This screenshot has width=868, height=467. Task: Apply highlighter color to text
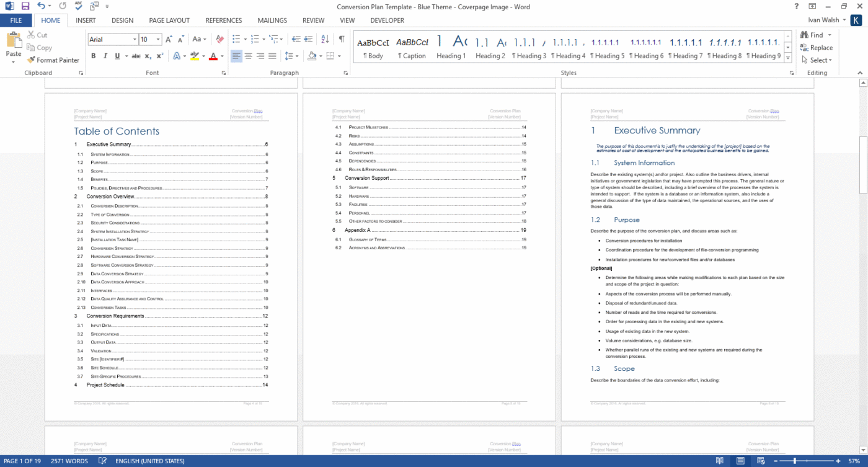click(x=194, y=56)
